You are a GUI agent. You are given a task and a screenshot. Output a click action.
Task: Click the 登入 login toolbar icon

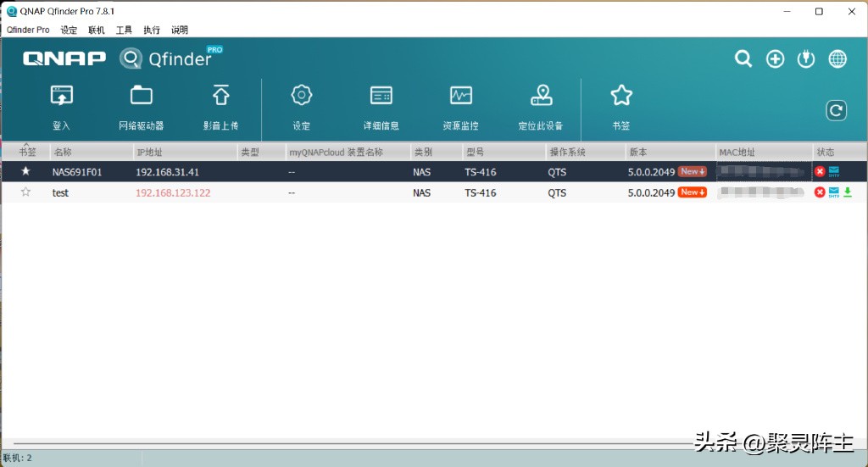[x=61, y=96]
